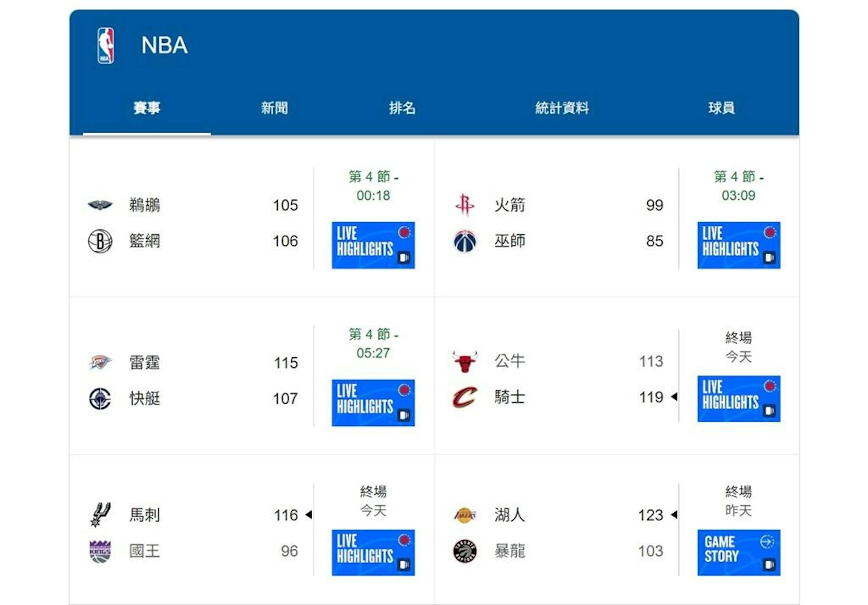
Task: Select the Houston Rockets (火箭) logo
Action: pos(465,205)
